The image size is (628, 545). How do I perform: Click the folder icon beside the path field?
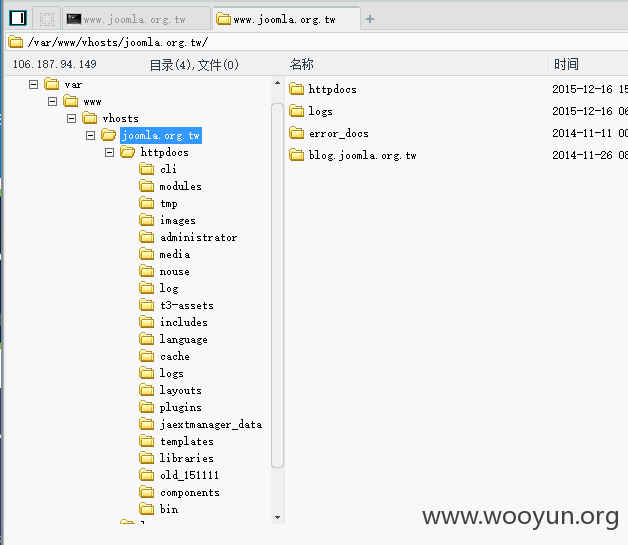16,42
